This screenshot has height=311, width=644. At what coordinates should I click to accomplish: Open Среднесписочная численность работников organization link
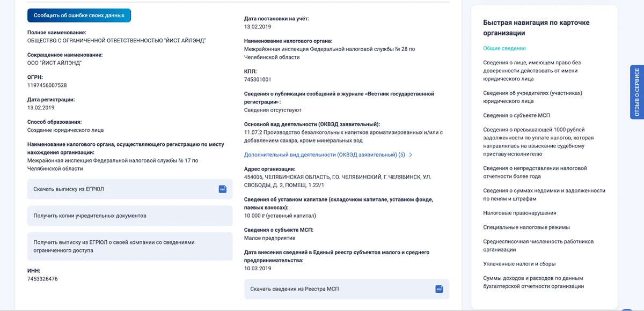[538, 246]
